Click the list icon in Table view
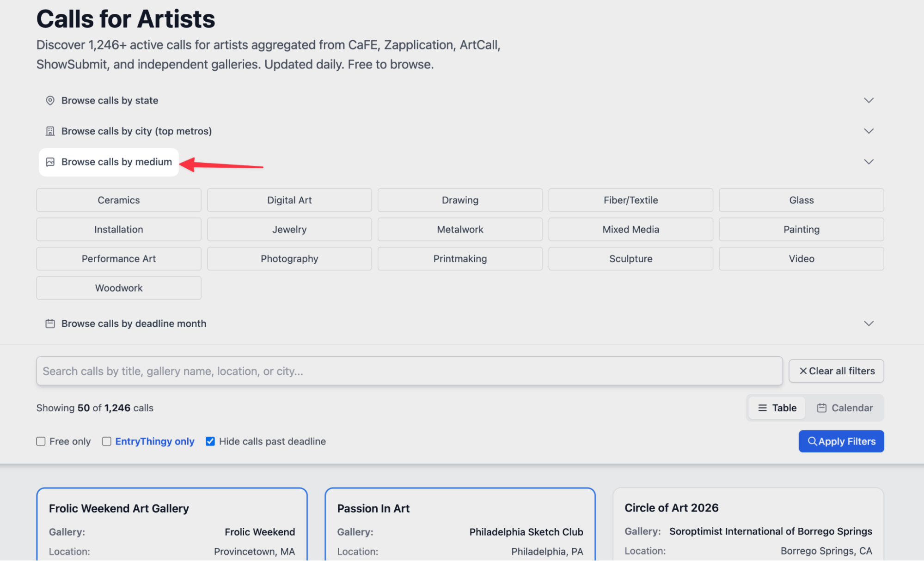Image resolution: width=924 pixels, height=561 pixels. point(762,408)
